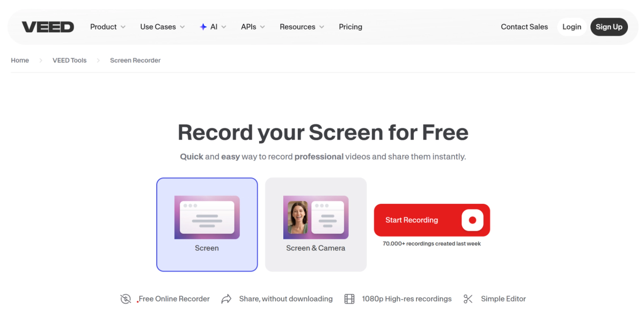Open the Use Cases dropdown
644x326 pixels.
163,27
